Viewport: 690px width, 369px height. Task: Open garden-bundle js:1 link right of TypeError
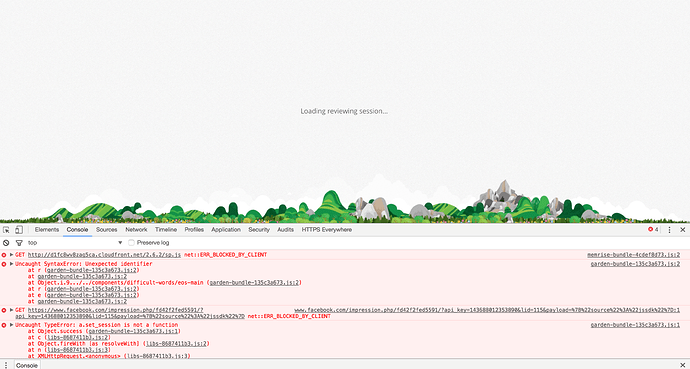[x=635, y=325]
